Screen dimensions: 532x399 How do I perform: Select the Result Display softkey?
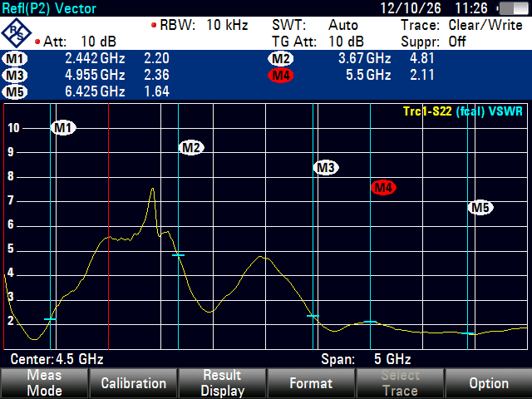tap(222, 383)
